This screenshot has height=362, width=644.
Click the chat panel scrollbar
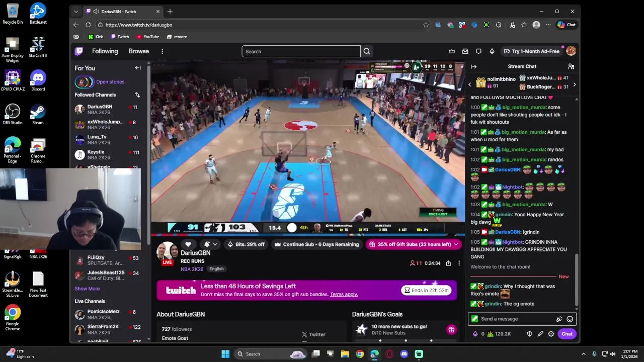(x=577, y=280)
